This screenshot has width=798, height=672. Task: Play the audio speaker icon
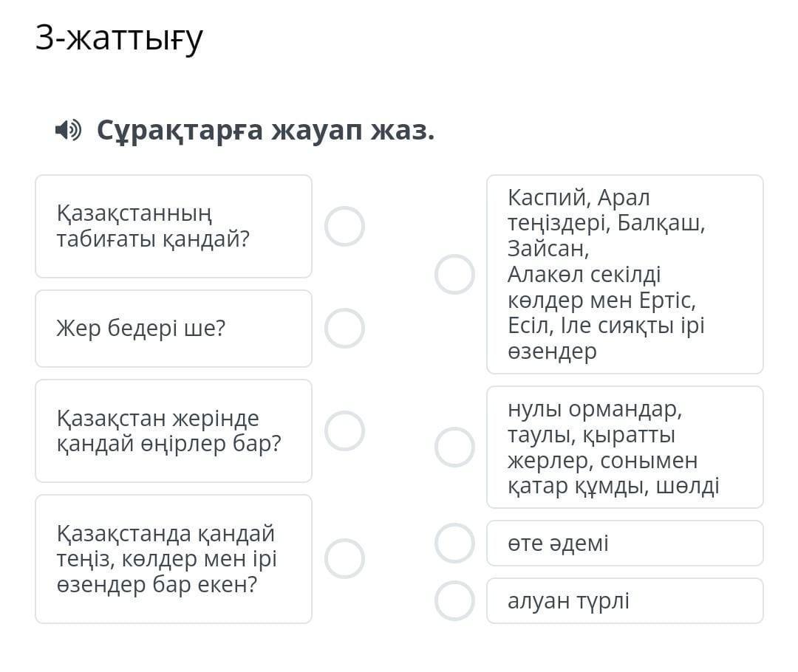click(69, 131)
